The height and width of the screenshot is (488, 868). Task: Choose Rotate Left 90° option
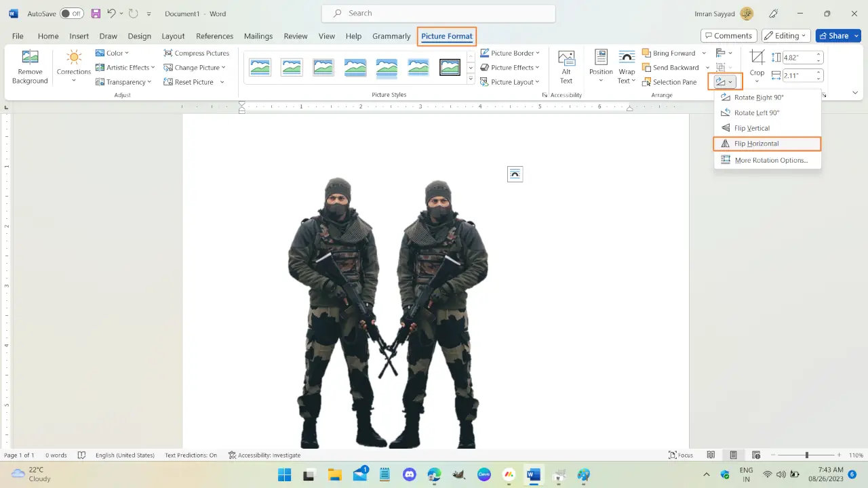coord(767,113)
